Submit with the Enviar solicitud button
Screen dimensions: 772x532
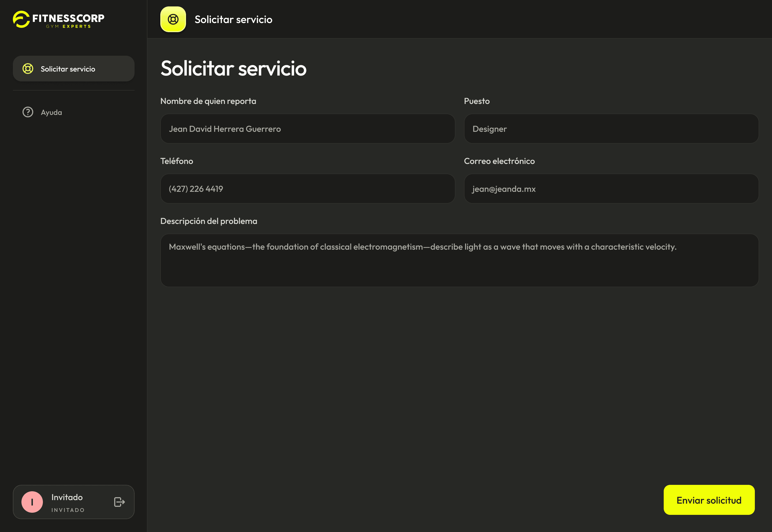(709, 500)
